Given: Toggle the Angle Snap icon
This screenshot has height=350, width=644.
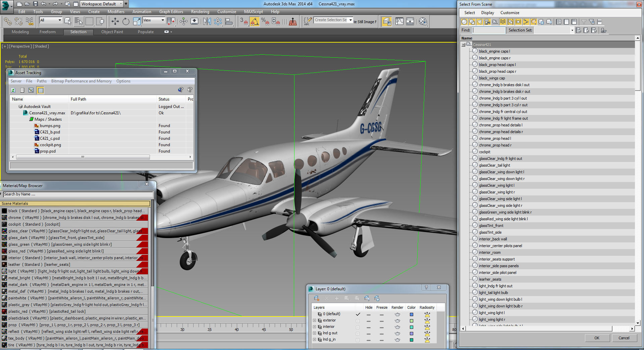Looking at the screenshot, I should 255,21.
